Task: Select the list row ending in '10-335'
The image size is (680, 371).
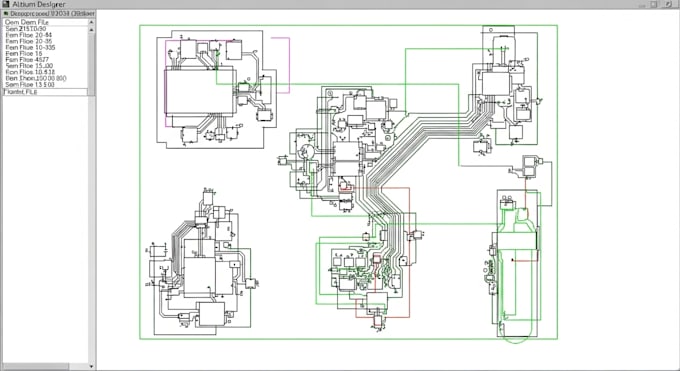Action: [x=45, y=47]
